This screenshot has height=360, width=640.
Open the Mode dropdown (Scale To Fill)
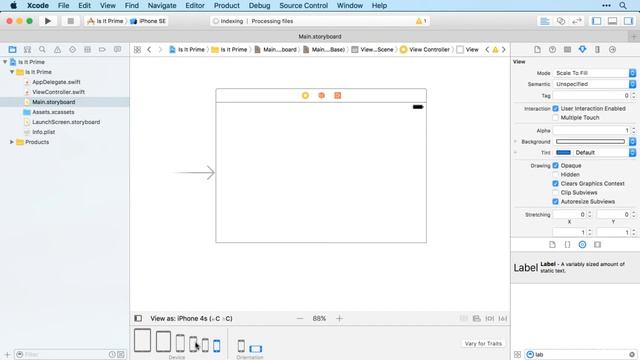coord(595,73)
